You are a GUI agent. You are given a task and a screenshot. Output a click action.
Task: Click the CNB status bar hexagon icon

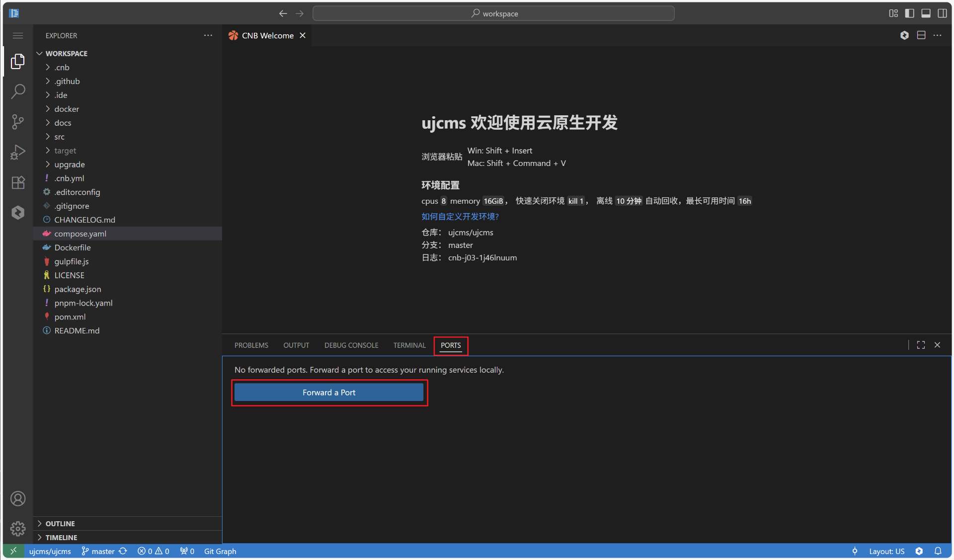point(919,551)
